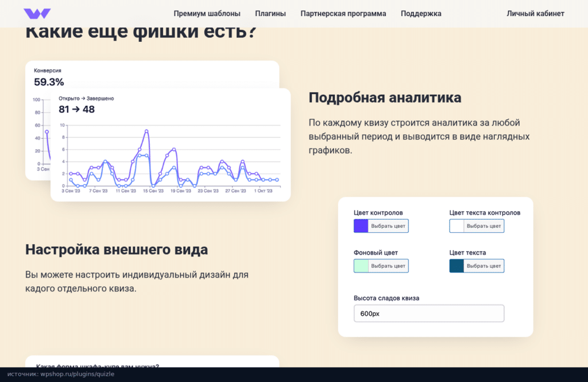
Task: Click the 7 Сен '23 axis label
Action: click(x=98, y=190)
